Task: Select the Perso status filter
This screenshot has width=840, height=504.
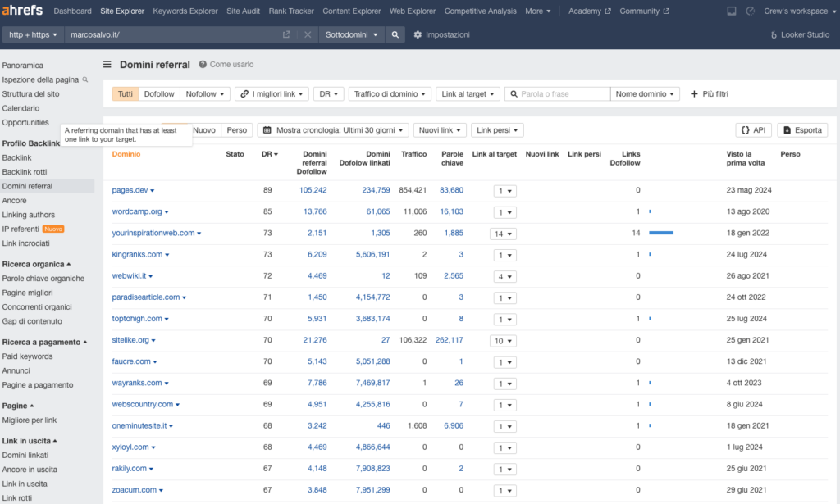Action: click(x=237, y=130)
